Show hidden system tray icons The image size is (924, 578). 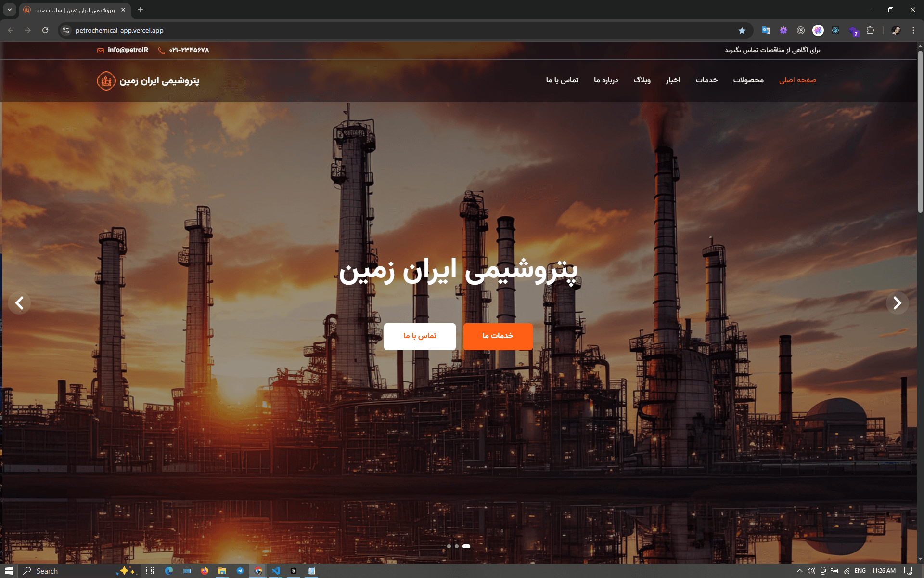[x=799, y=571]
